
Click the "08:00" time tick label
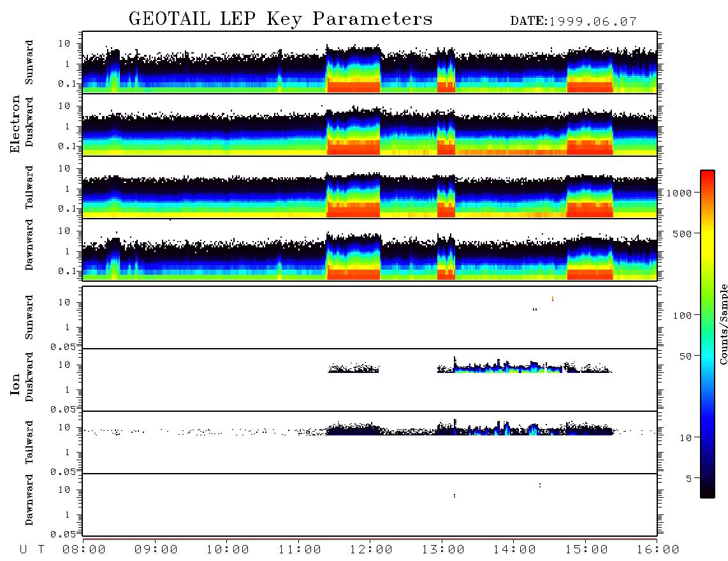coord(84,550)
